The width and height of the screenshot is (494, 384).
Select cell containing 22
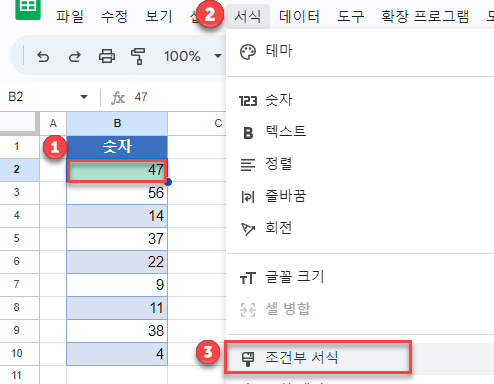117,262
